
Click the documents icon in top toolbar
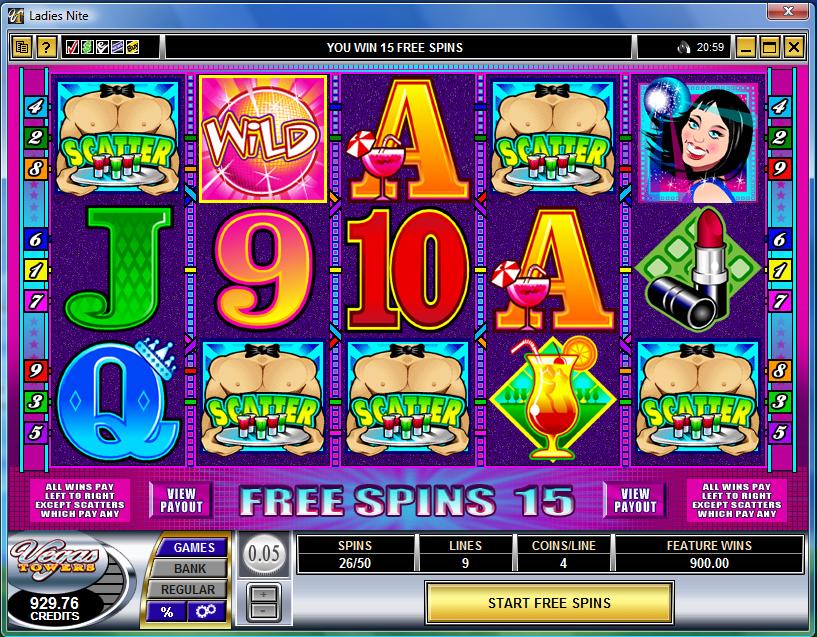22,48
